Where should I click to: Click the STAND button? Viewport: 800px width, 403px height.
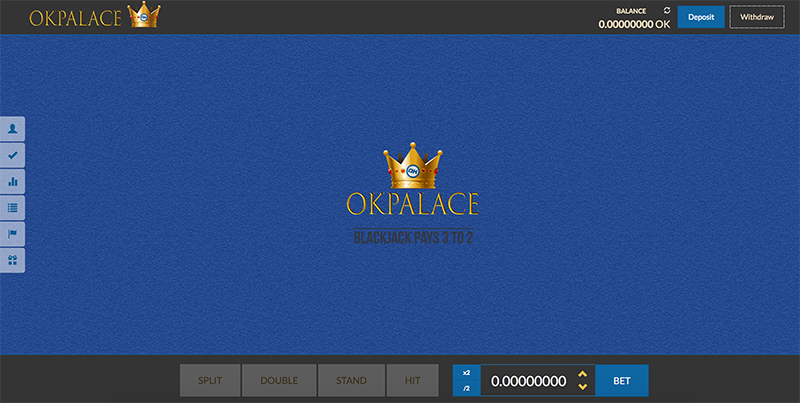pos(351,380)
